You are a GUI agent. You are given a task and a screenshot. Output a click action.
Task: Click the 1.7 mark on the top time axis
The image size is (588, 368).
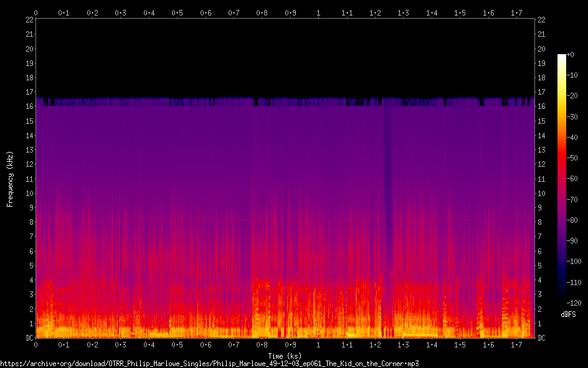point(516,12)
